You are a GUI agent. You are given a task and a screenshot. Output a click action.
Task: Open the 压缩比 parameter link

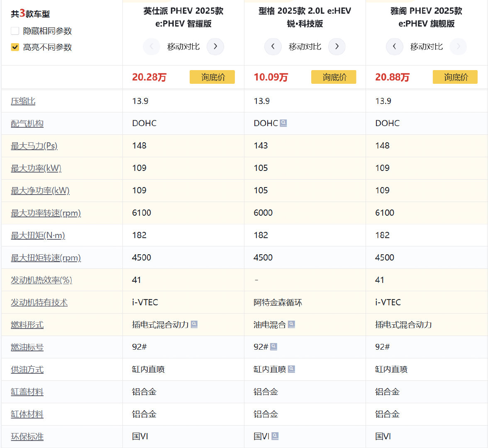(23, 101)
